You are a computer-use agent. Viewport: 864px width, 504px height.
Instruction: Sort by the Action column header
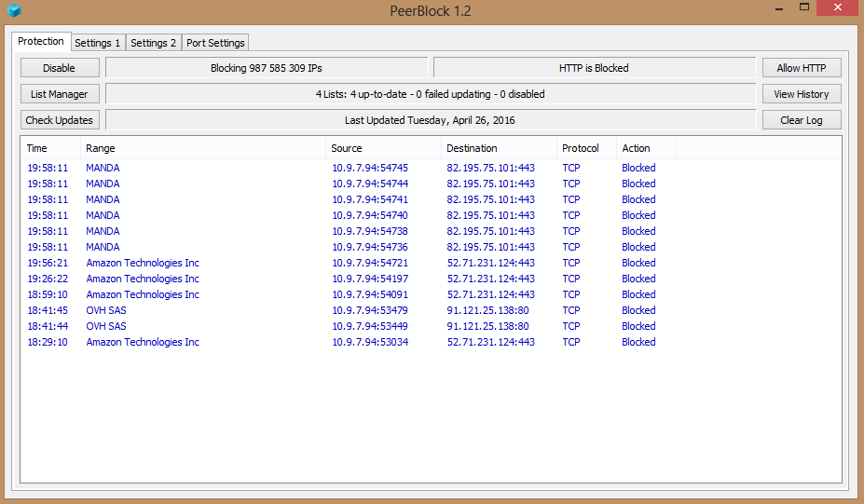[x=646, y=148]
